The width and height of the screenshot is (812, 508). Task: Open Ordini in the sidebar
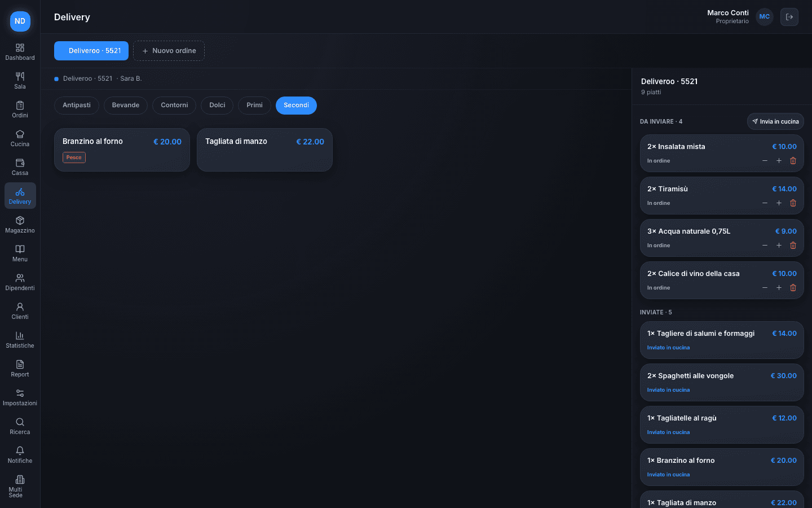pos(20,110)
